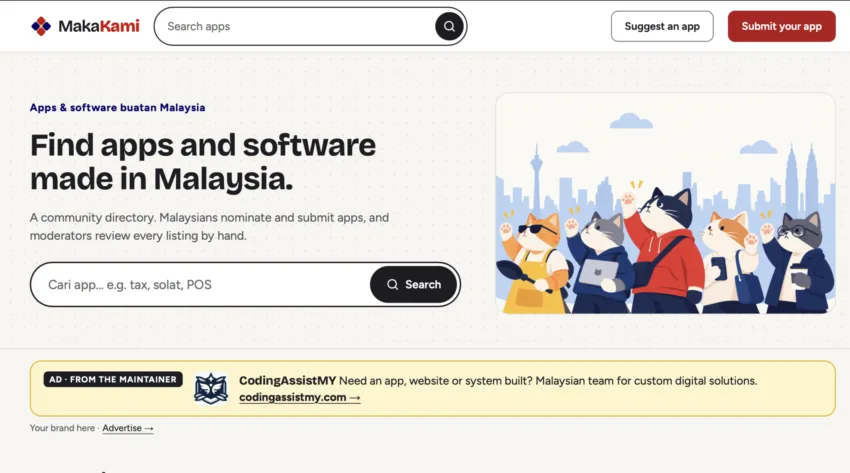850x473 pixels.
Task: Open the codingassistmy.com link
Action: [x=299, y=397]
